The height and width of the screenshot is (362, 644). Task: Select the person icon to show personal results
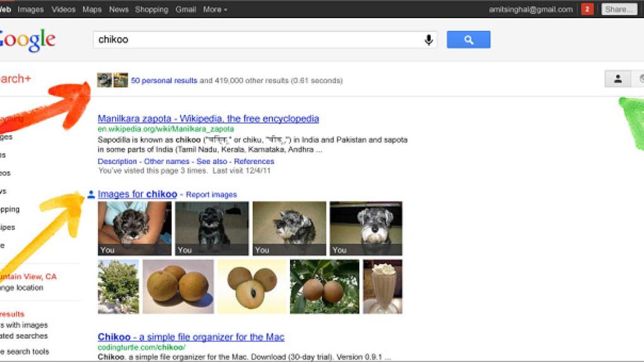click(x=619, y=79)
